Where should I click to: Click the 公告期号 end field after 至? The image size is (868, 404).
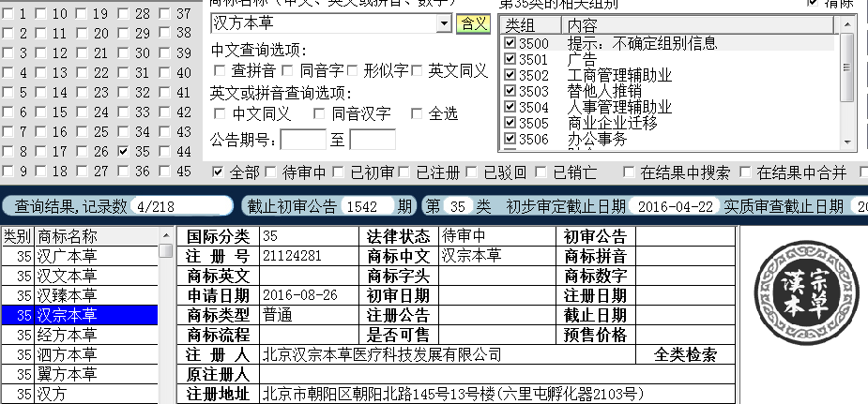[x=373, y=140]
